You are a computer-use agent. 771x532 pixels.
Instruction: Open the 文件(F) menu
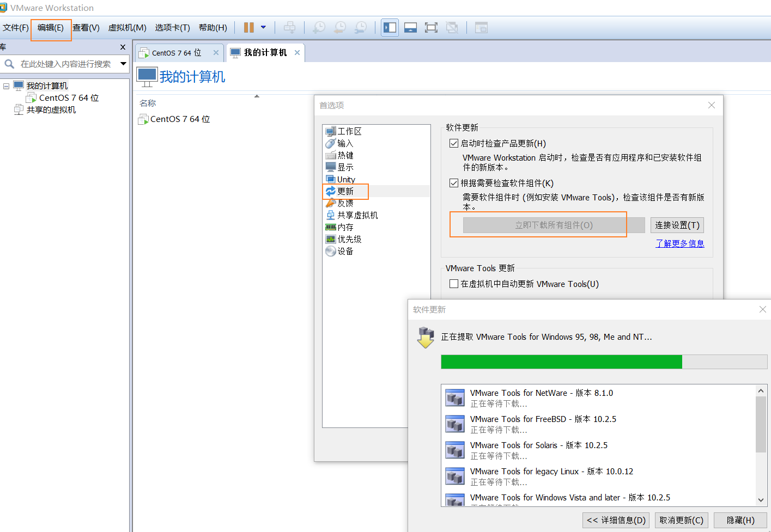click(x=15, y=28)
